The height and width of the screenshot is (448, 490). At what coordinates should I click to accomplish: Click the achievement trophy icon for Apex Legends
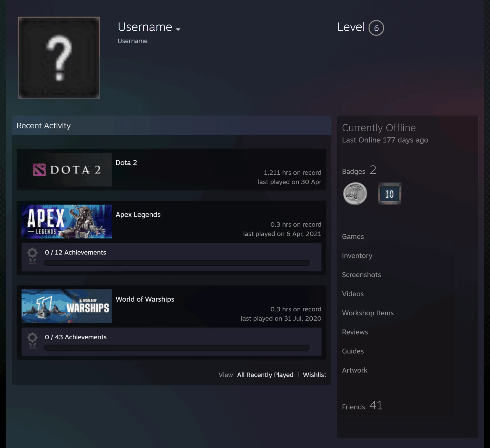[32, 256]
